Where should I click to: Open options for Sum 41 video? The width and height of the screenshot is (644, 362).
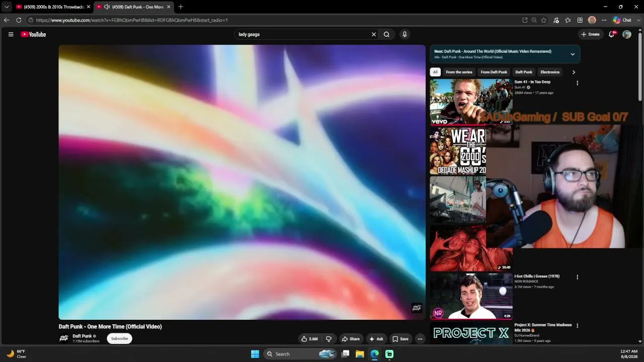point(577,83)
